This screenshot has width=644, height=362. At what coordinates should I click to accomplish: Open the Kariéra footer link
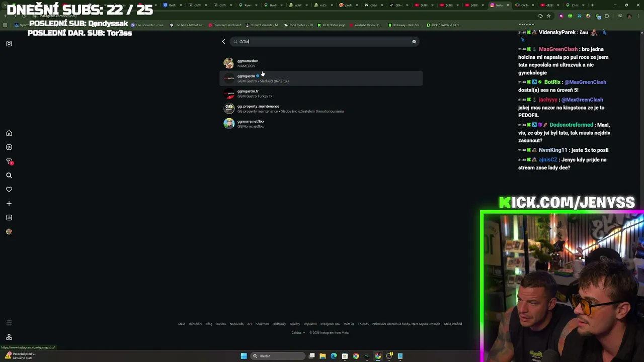click(221, 324)
